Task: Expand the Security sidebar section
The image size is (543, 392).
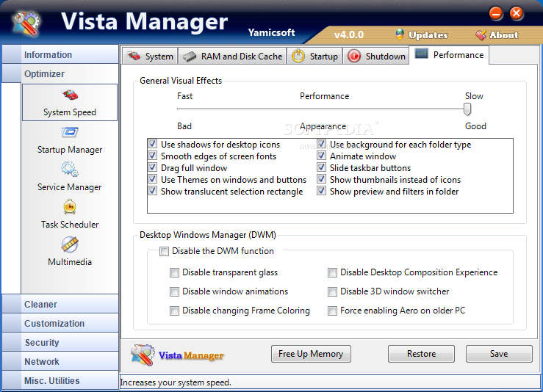Action: click(60, 342)
